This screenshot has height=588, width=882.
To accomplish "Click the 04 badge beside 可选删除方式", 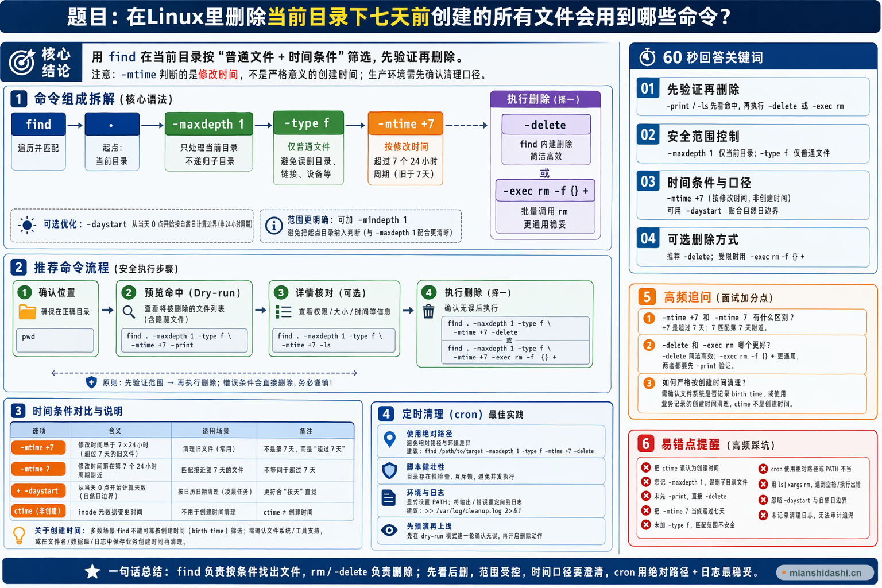I will 648,238.
